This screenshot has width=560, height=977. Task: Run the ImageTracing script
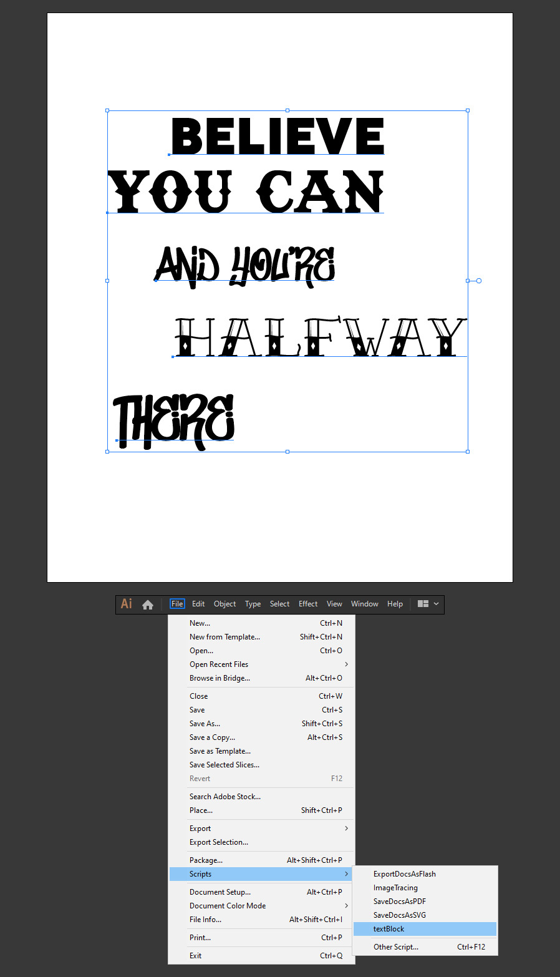pyautogui.click(x=425, y=888)
